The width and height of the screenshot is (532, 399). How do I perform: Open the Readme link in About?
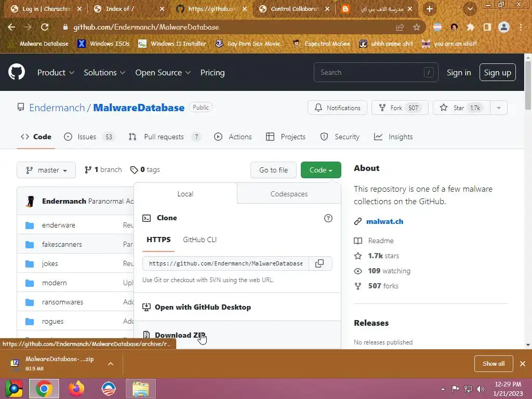click(374, 241)
